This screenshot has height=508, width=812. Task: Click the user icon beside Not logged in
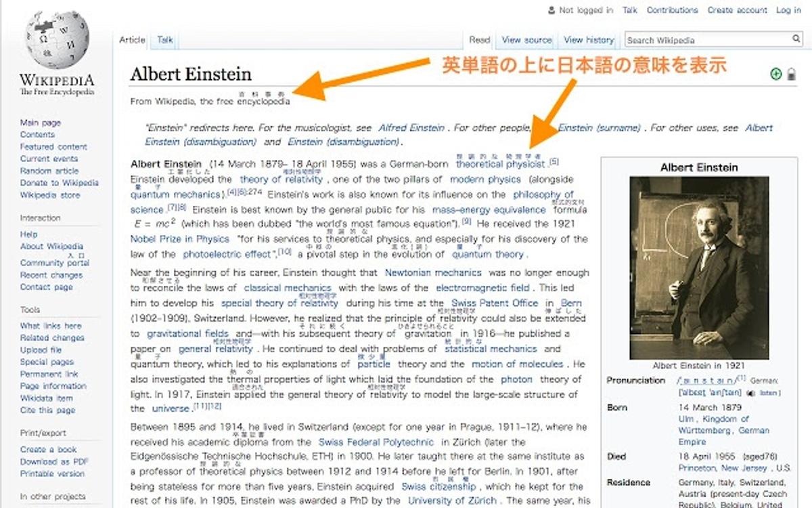[551, 10]
